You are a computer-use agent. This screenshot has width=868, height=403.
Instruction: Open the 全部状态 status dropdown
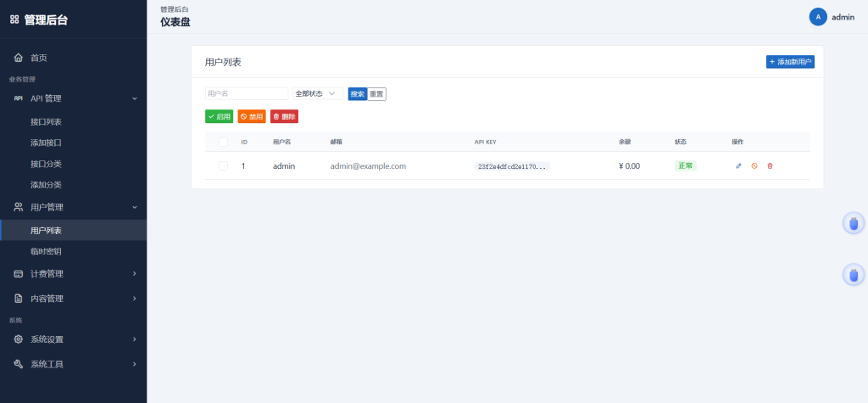click(318, 93)
